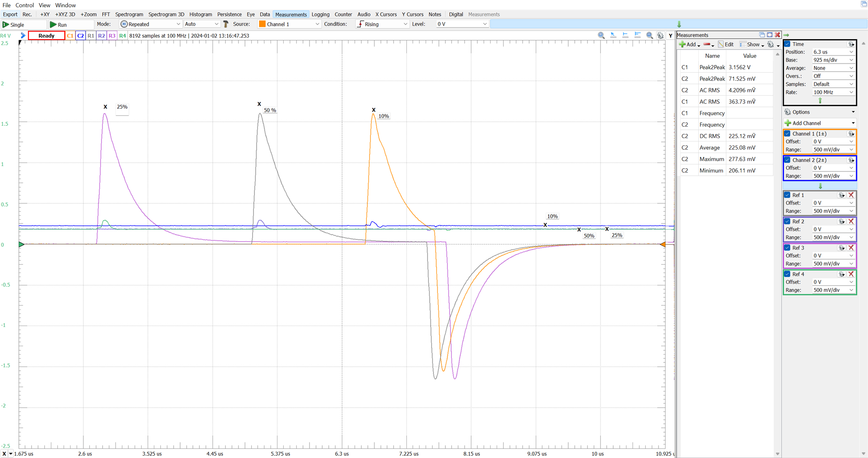Click Add measurement button

(690, 45)
